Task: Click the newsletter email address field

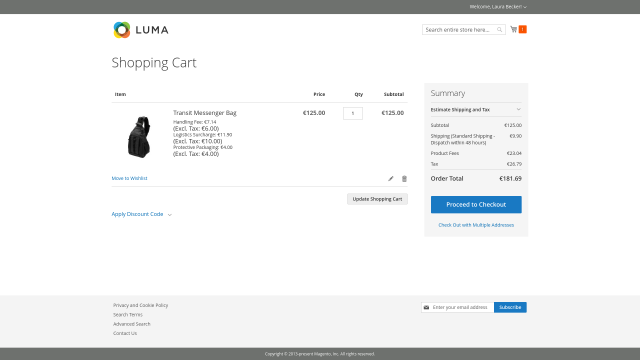Action: pos(458,307)
